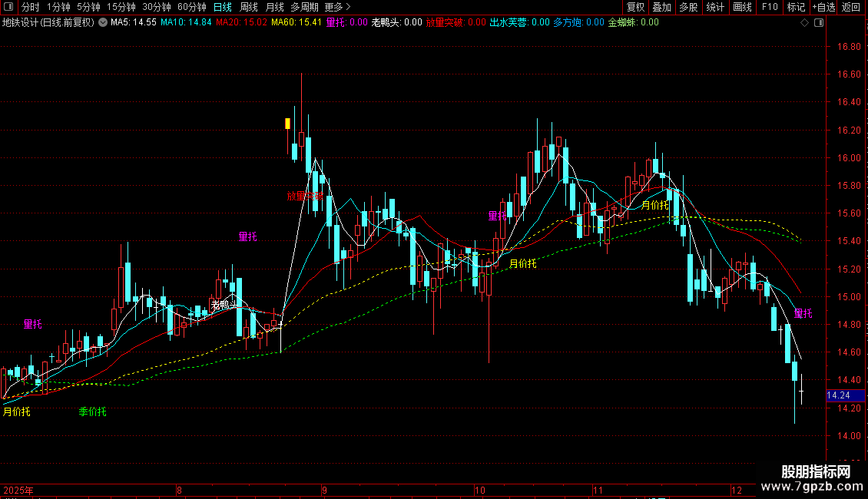Viewport: 868px width, 499px height.
Task: Open the indicator dropdown next to 地铁设计
Action: pos(103,23)
